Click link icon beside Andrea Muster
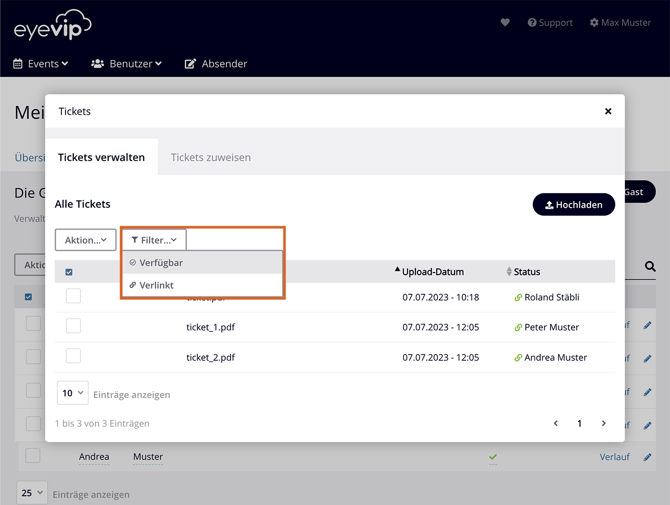 coord(518,358)
